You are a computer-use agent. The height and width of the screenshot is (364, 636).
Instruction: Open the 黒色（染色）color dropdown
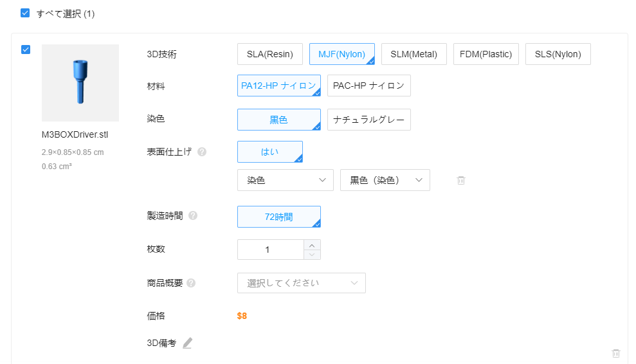(x=385, y=180)
